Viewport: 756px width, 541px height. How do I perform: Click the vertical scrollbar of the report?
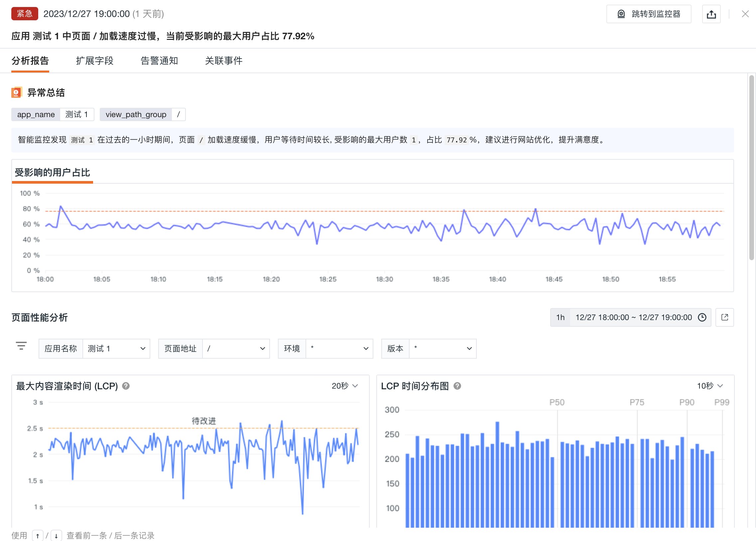(x=751, y=168)
